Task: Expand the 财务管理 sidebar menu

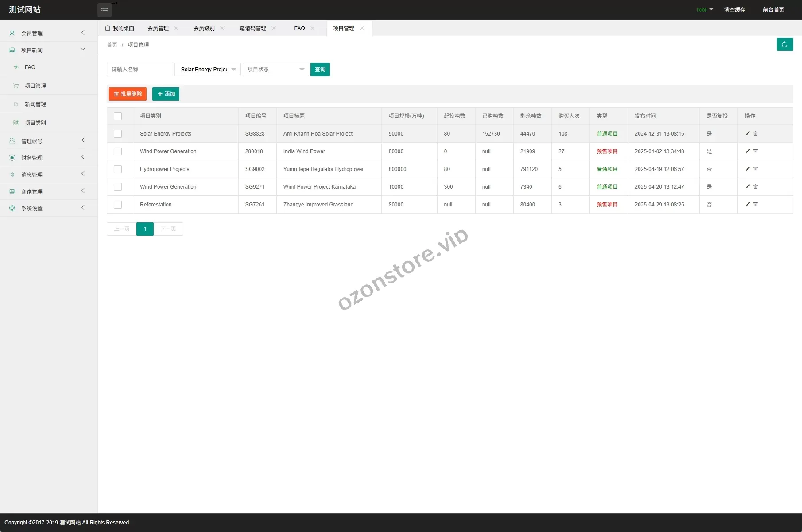Action: (48, 158)
